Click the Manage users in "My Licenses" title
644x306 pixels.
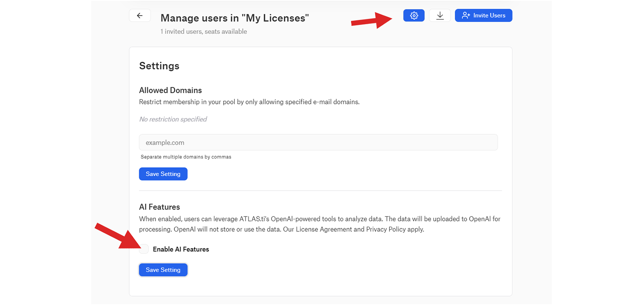pos(234,18)
